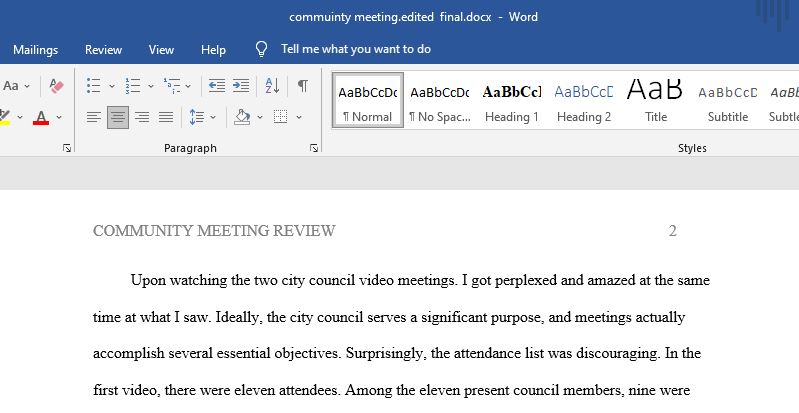
Task: Click the Tell me lightbulb icon
Action: pyautogui.click(x=261, y=49)
